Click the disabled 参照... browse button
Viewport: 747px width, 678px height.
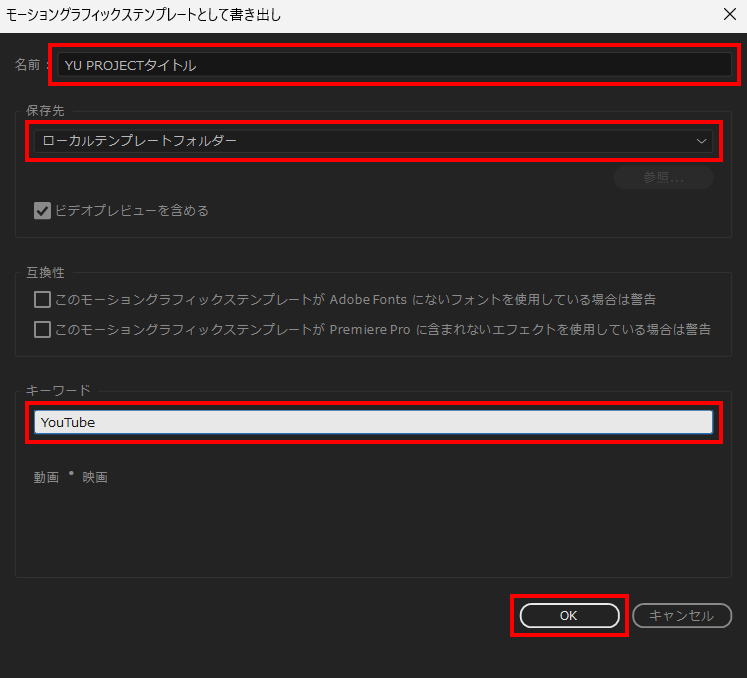point(663,178)
